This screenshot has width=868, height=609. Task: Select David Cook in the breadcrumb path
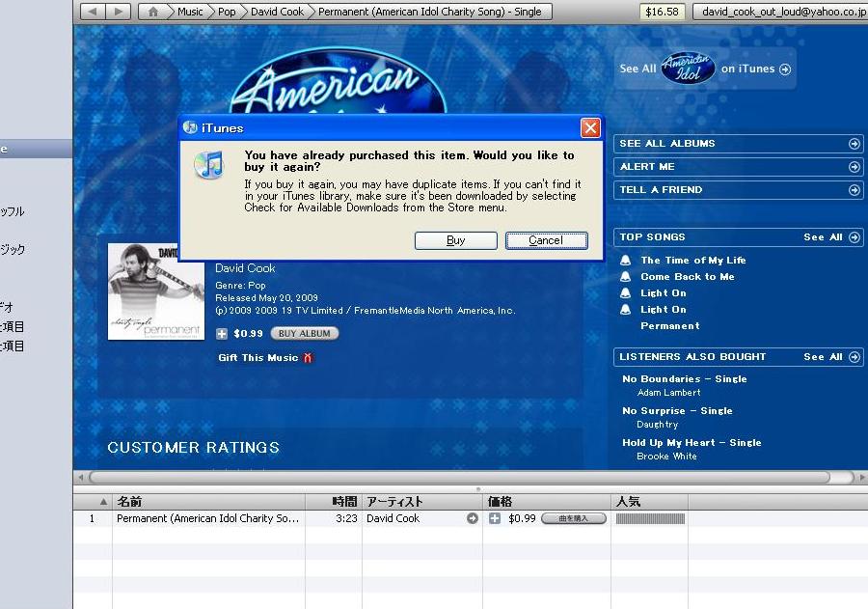(x=278, y=11)
